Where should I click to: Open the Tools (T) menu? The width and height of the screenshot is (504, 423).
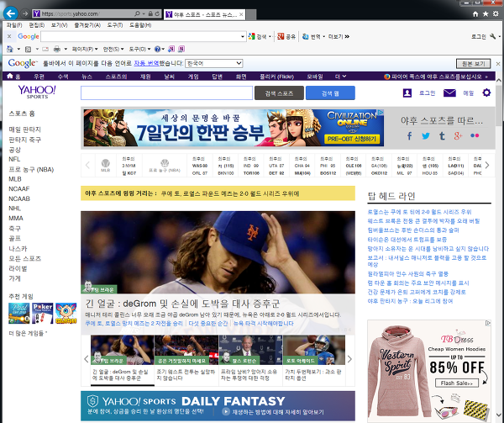(x=115, y=25)
